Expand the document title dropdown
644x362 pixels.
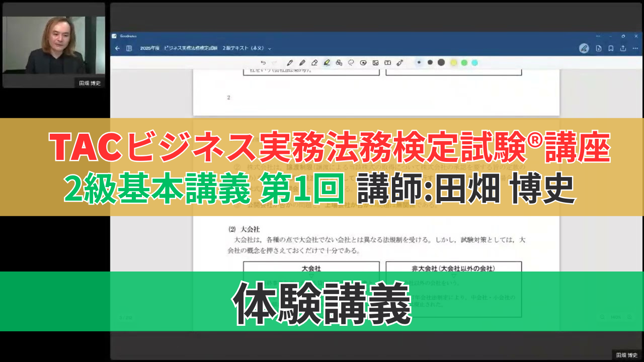coord(270,49)
